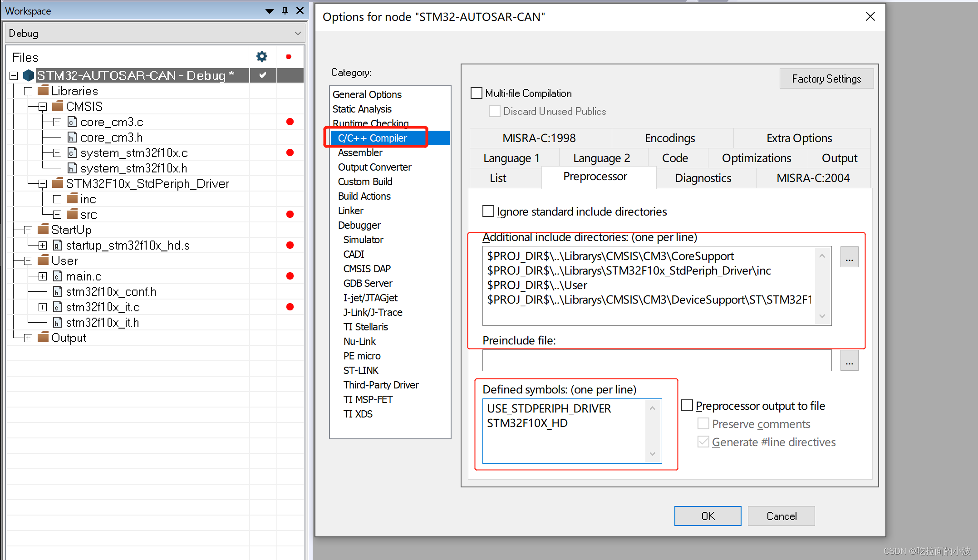
Task: Open the Debug configuration dropdown
Action: (x=297, y=33)
